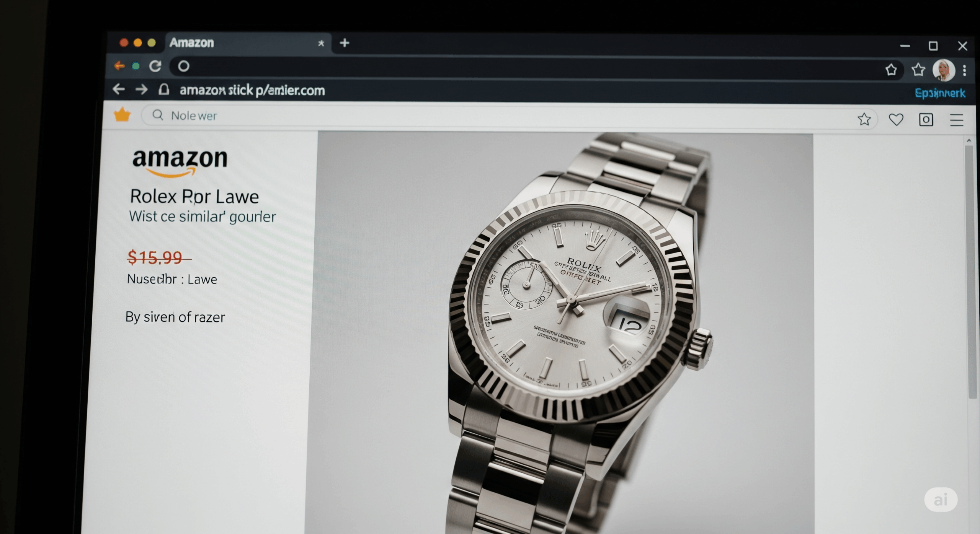Click the second star icon beside profile avatar
The width and height of the screenshot is (980, 534).
click(x=918, y=70)
